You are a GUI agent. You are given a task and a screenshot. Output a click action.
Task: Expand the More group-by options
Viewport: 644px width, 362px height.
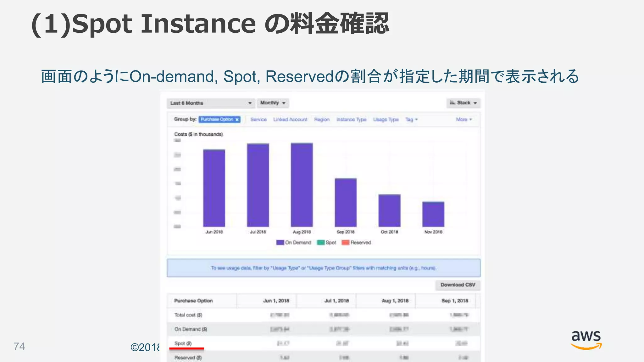tap(464, 119)
